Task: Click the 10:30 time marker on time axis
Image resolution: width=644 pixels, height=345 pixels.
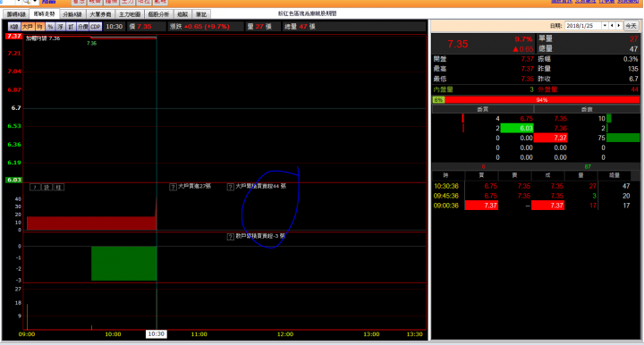Action: (156, 334)
